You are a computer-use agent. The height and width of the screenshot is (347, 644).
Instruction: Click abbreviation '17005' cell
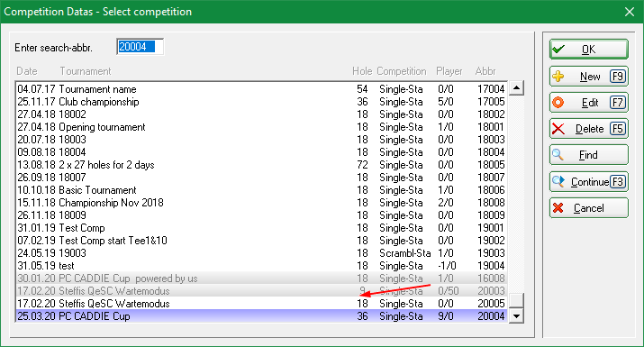click(491, 102)
